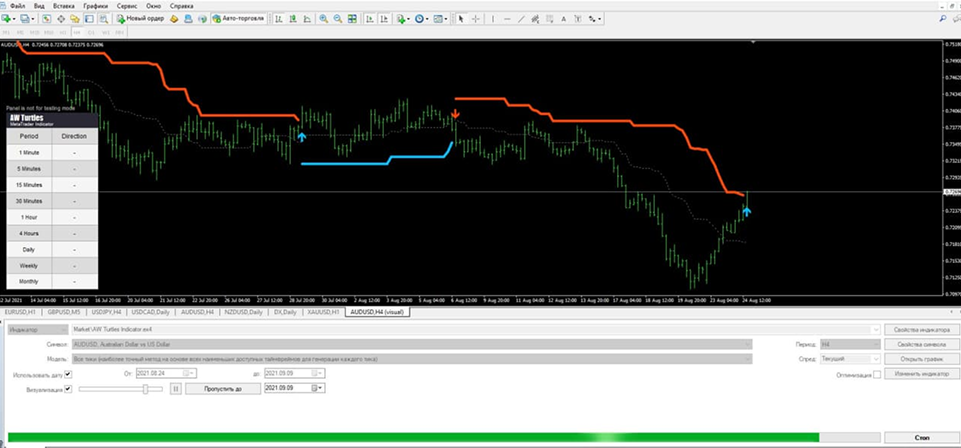Adjust the visualization speed slider
Viewport: 961px width, 448px height.
point(146,388)
